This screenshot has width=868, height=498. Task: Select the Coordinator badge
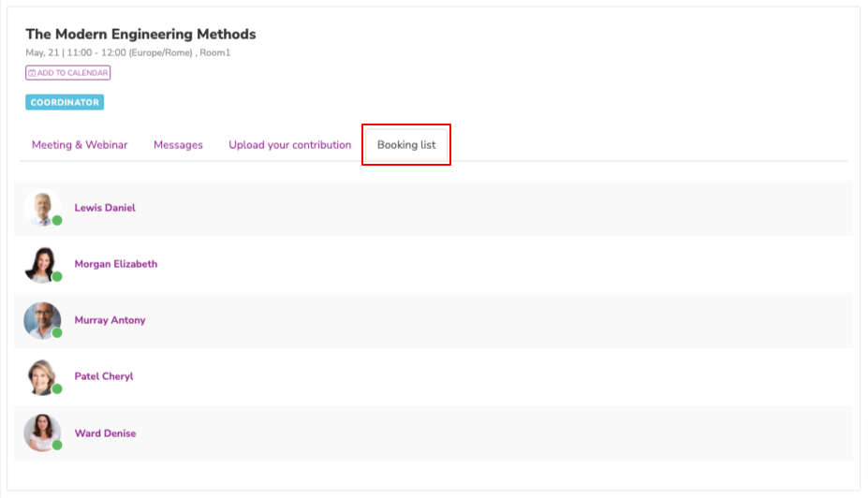65,102
